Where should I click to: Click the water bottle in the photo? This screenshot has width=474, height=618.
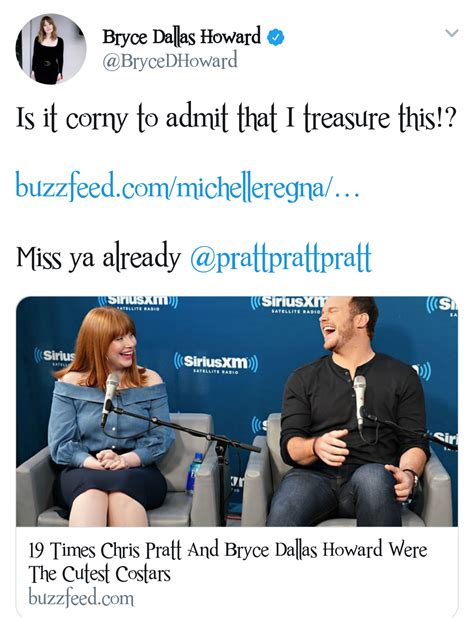194,474
